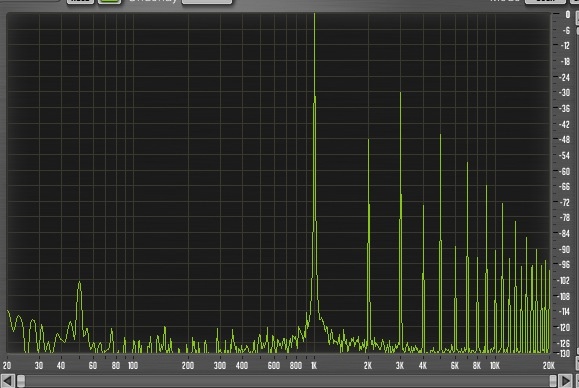The image size is (579, 388).
Task: Select the left zoom handle of the horizontal scrollbar
Action: click(x=21, y=381)
